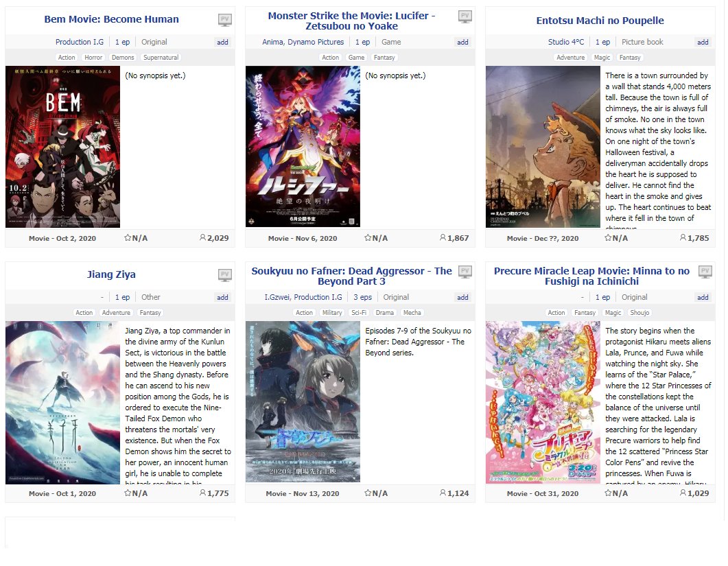
Task: Select Drama genre tag
Action: [x=384, y=313]
